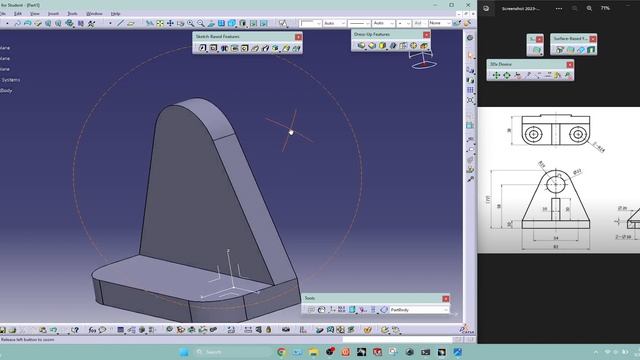Open the View menu
Screen dimensions: 640x360
(35, 13)
